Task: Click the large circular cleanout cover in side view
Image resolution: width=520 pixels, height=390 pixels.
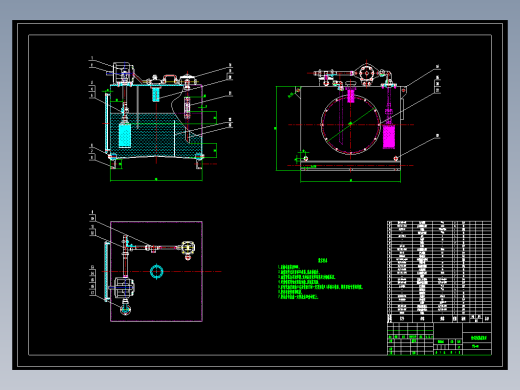Action: [x=351, y=124]
